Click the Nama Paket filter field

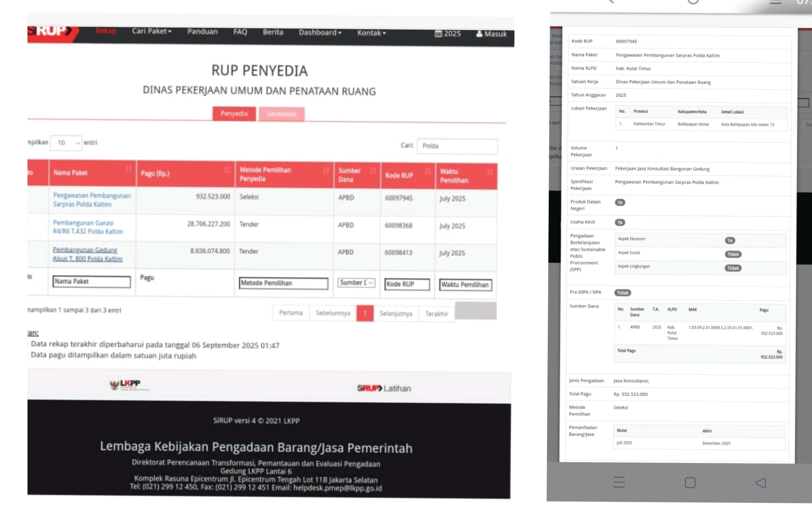point(92,281)
